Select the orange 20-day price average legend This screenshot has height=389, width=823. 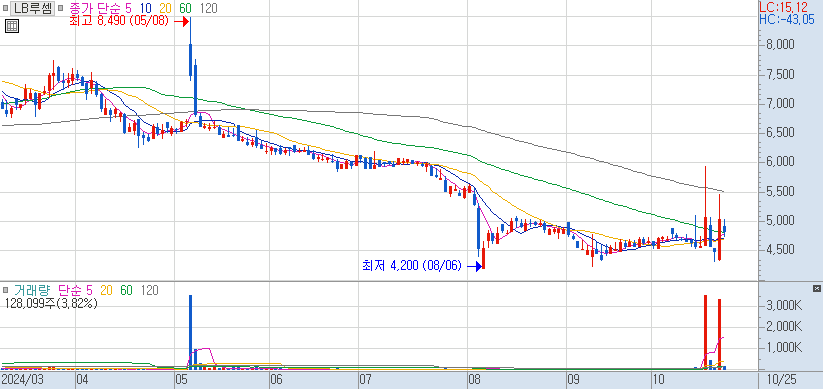coord(165,8)
